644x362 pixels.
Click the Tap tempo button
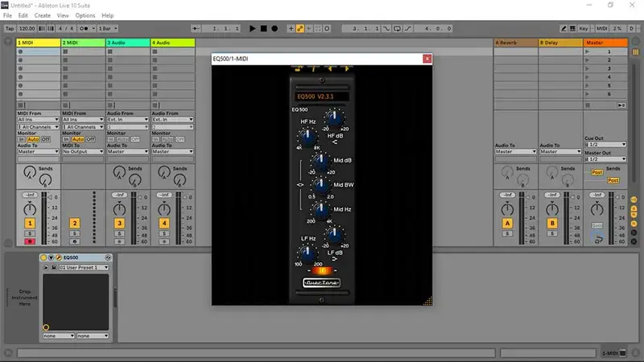tap(10, 28)
